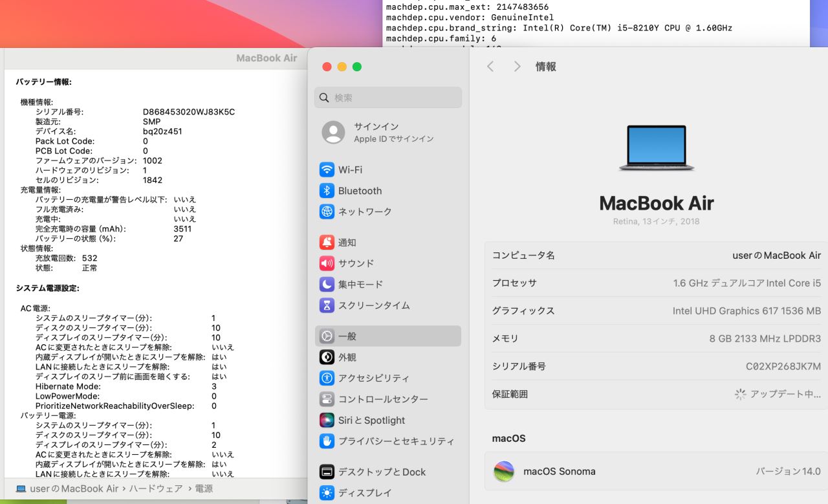Screen dimensions: 828x504
Task: Select Appearance (外観) in sidebar
Action: pos(347,357)
